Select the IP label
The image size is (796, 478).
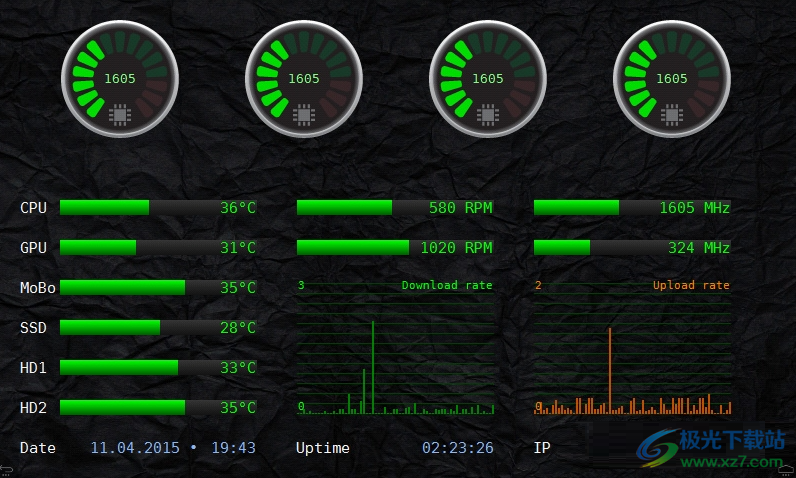pyautogui.click(x=542, y=448)
